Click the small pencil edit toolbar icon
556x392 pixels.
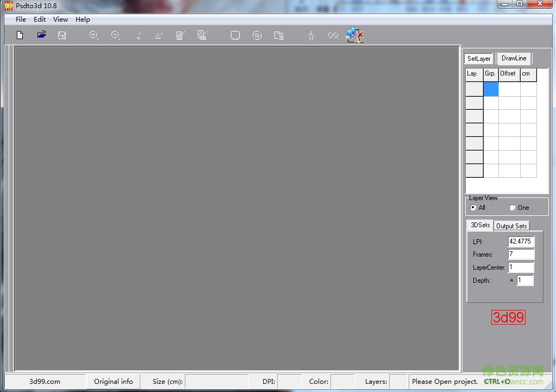139,35
